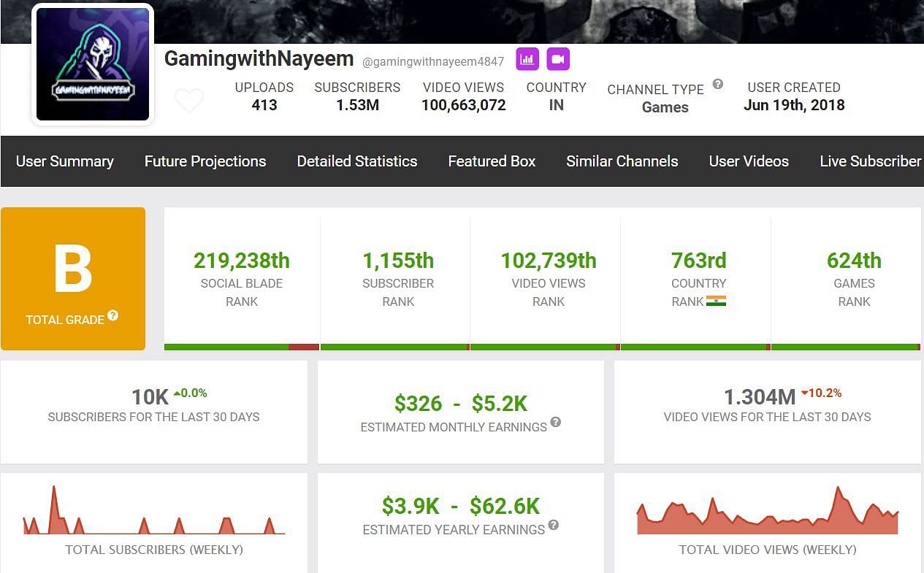Image resolution: width=924 pixels, height=573 pixels.
Task: Click the Games channel type link
Action: pyautogui.click(x=665, y=107)
